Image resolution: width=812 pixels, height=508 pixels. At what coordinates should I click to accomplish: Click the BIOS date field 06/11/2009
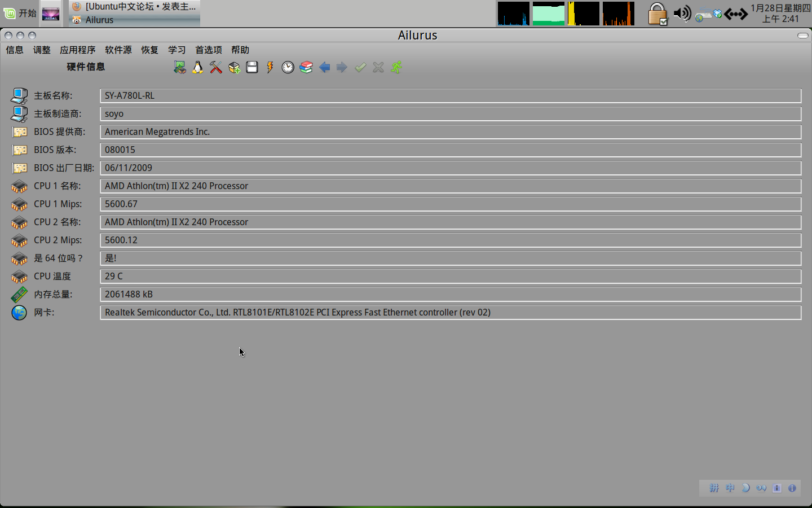pos(451,168)
